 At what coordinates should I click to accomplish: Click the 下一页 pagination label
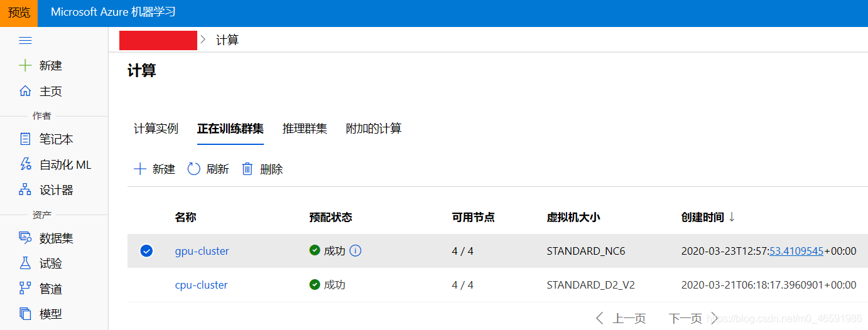point(685,318)
